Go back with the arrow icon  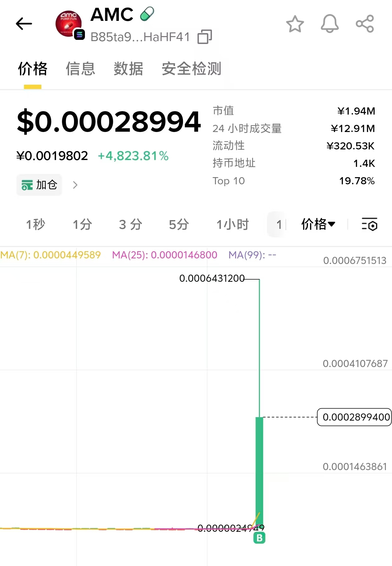click(24, 24)
